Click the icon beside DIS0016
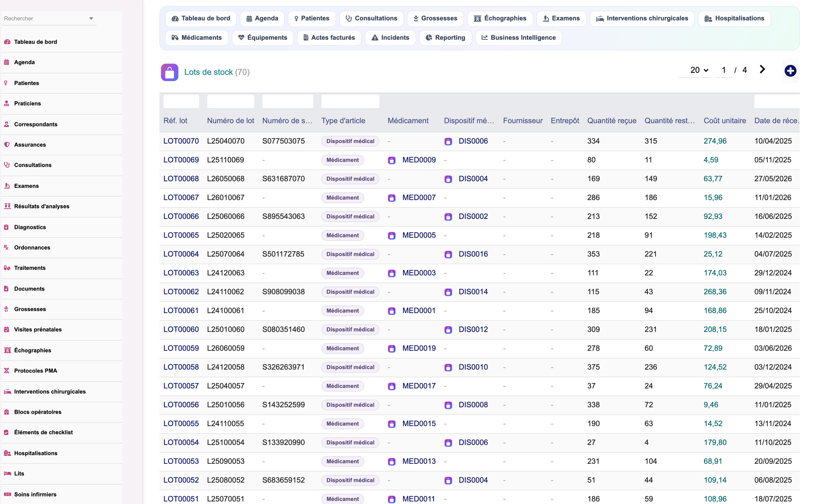Image resolution: width=815 pixels, height=504 pixels. tap(448, 255)
